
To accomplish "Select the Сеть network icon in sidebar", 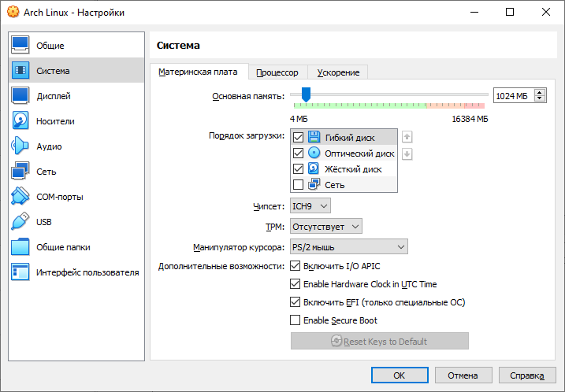I will coord(20,172).
